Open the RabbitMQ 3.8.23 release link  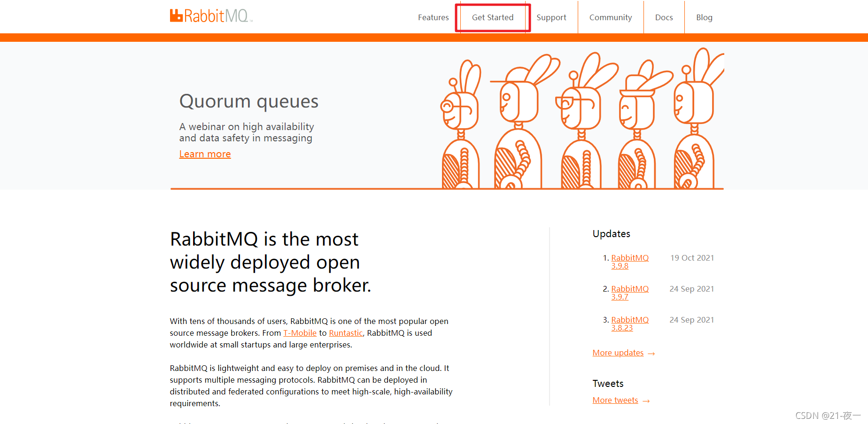(x=630, y=324)
